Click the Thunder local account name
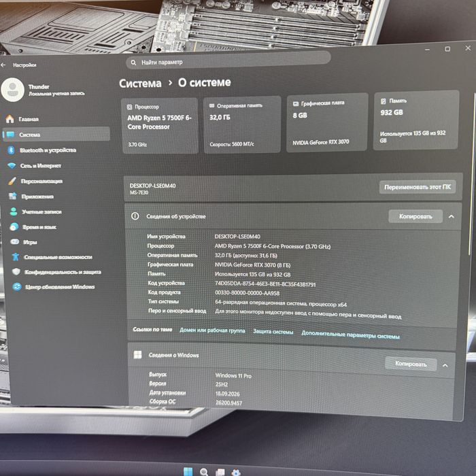Screen dimensions: 476x476 (39, 87)
